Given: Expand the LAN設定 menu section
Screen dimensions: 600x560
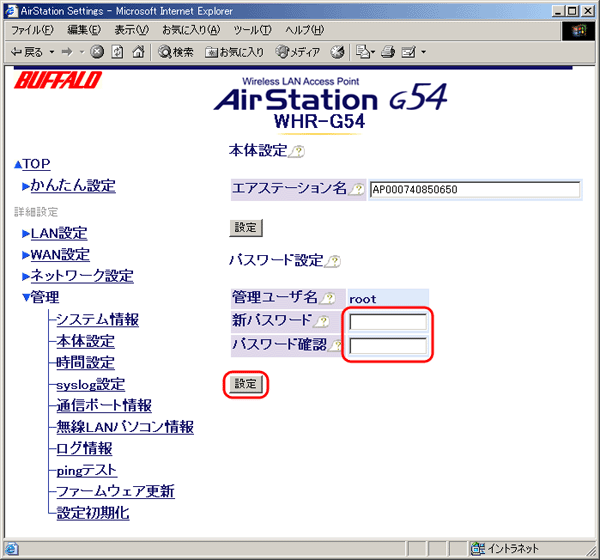Looking at the screenshot, I should pyautogui.click(x=59, y=233).
